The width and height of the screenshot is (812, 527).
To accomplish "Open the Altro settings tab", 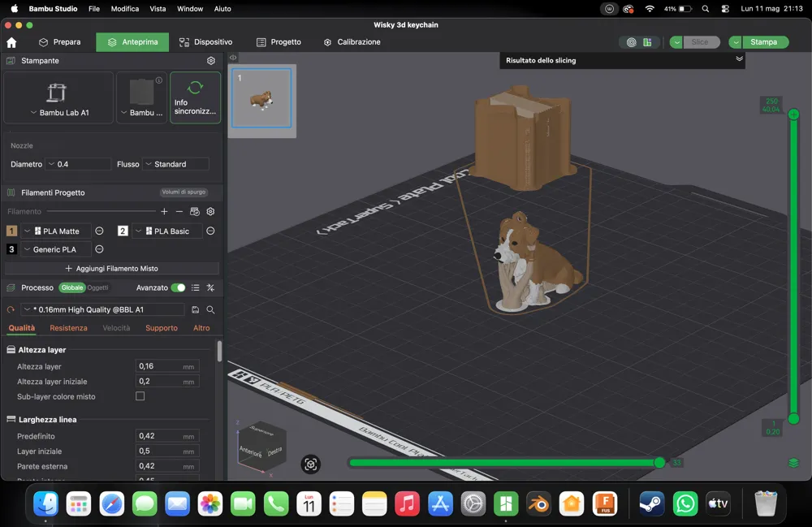I will point(201,328).
